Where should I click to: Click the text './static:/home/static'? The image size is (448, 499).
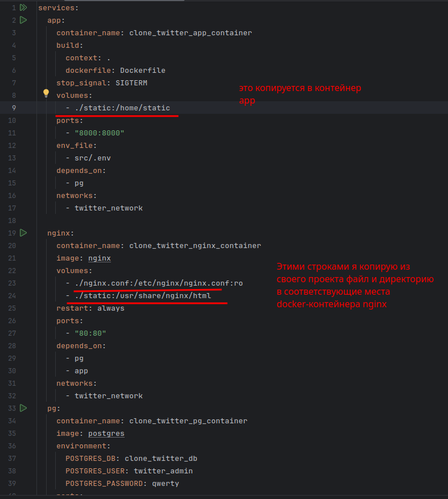122,108
